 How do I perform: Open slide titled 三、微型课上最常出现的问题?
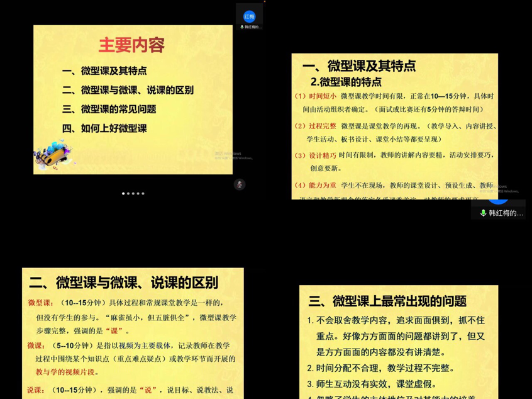(387, 301)
